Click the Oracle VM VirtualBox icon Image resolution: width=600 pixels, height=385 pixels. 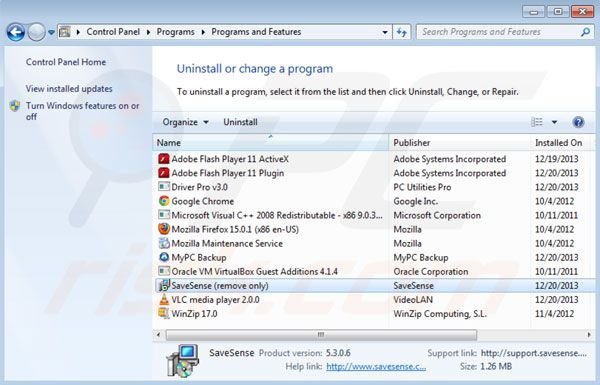coord(164,271)
